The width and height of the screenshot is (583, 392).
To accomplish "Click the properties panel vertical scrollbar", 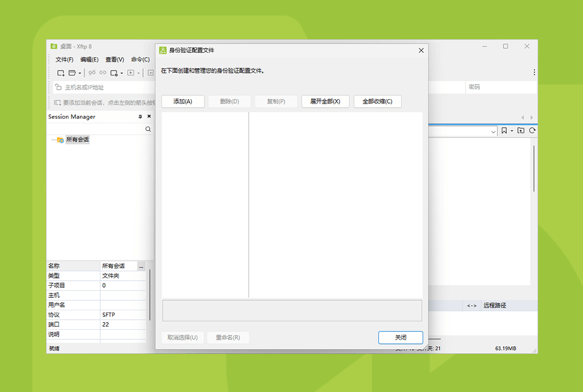I will point(150,295).
